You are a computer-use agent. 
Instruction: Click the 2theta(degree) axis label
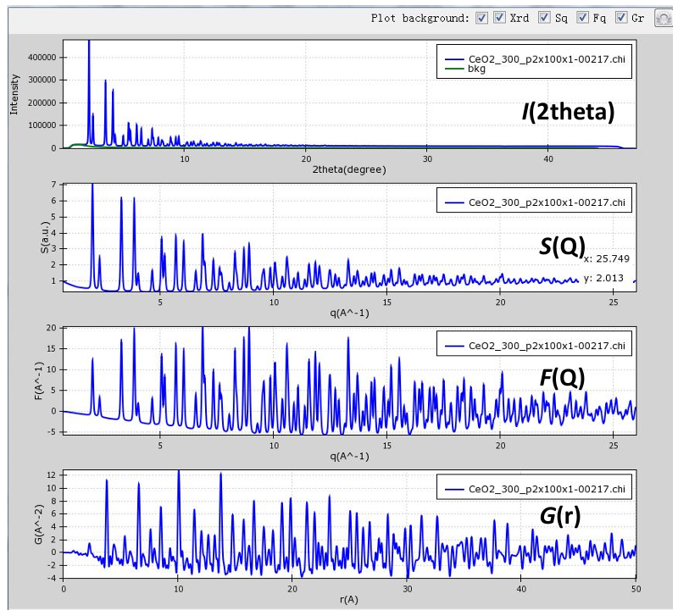(x=349, y=169)
